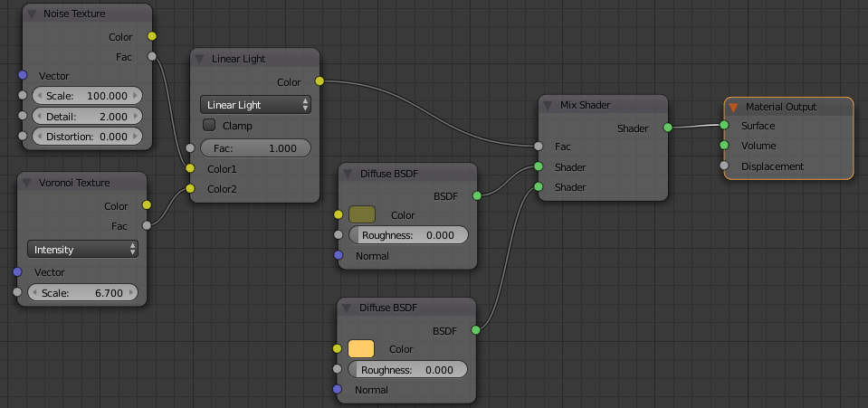Collapse the Voronoi Texture node triangle
Viewport: 868px width, 408px height.
(x=28, y=183)
